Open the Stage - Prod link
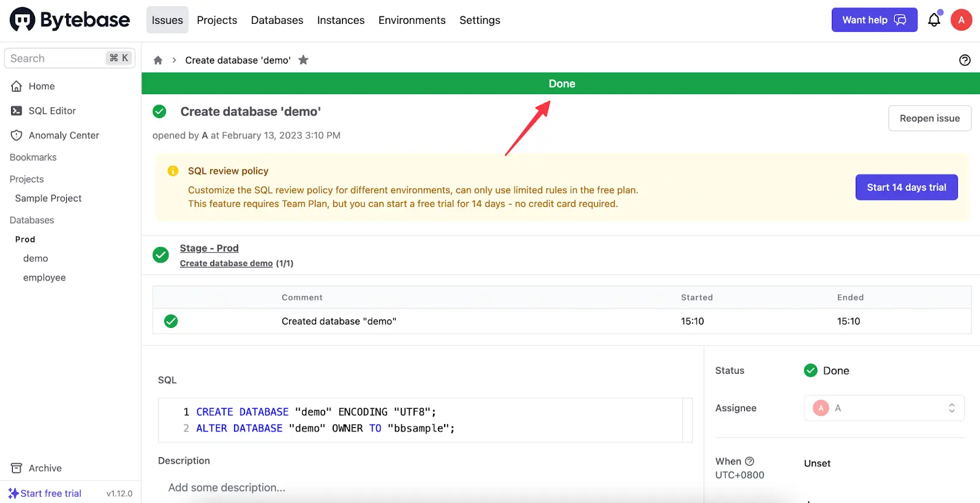Viewport: 980px width, 503px height. click(209, 248)
